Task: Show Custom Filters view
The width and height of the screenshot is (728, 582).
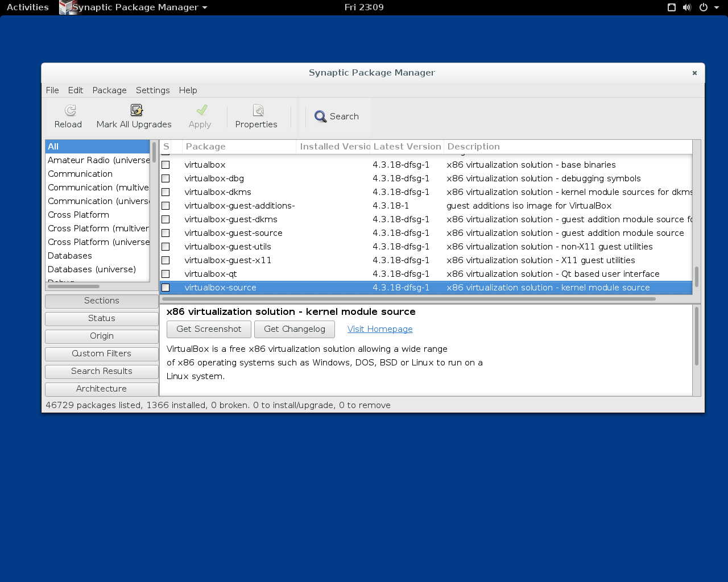Action: pos(102,354)
